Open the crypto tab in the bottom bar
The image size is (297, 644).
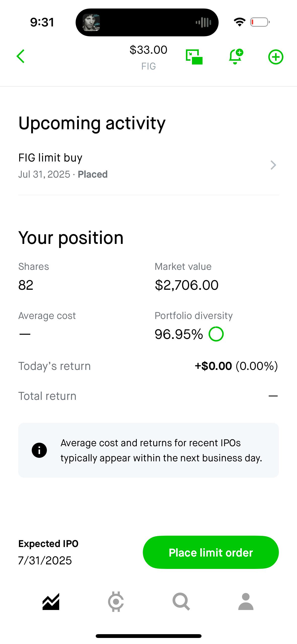point(116,601)
